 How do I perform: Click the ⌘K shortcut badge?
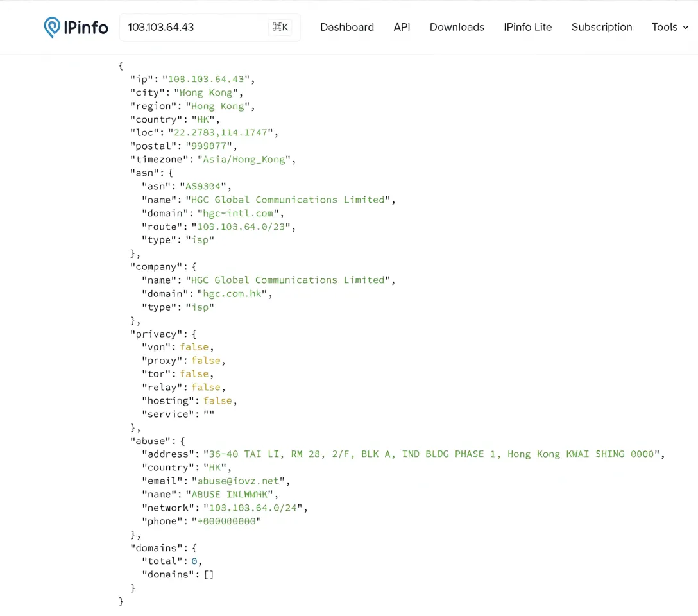280,27
